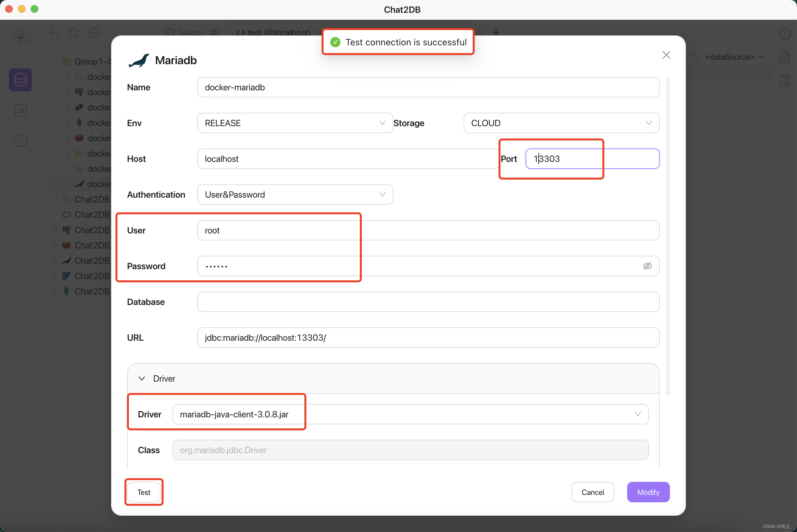This screenshot has width=797, height=532.
Task: Click the 'Test connection is successful' toast message
Action: tap(398, 42)
